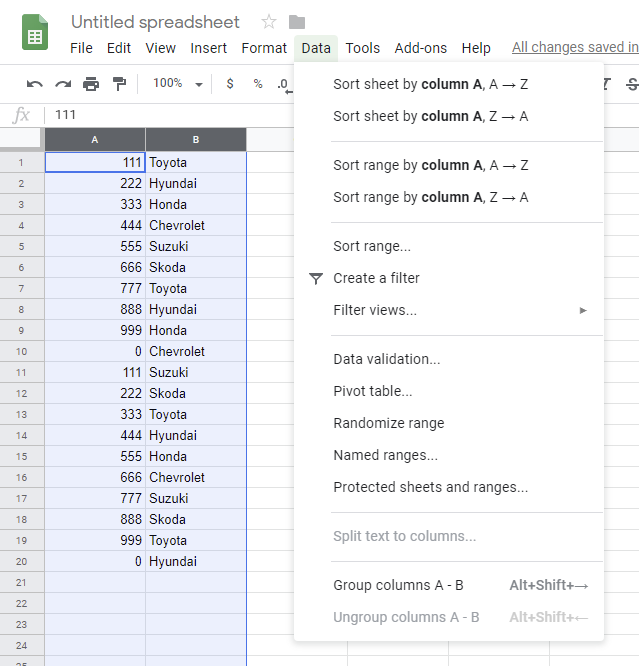Choose Sort range by column A, Z→A
639x666 pixels.
click(x=449, y=197)
